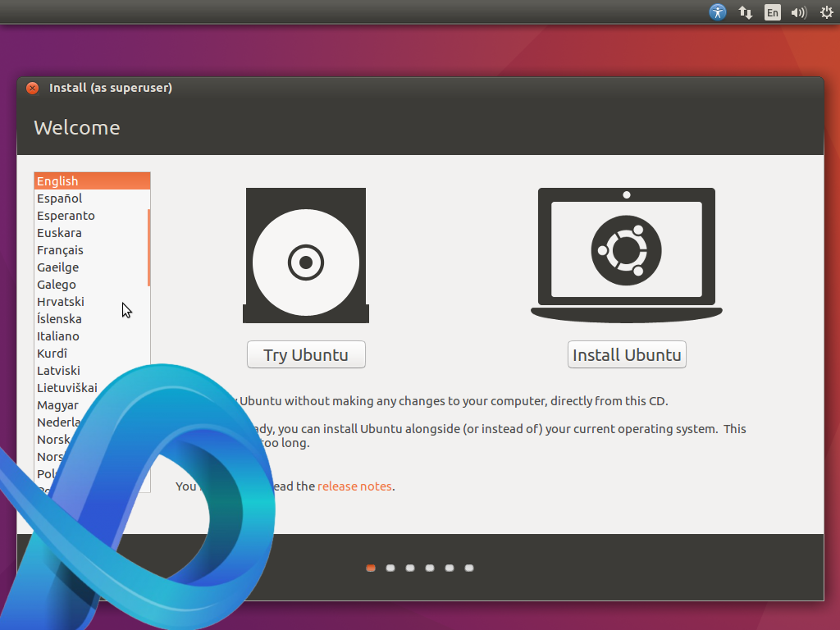The height and width of the screenshot is (630, 840).
Task: Open the system gear session menu
Action: (827, 12)
